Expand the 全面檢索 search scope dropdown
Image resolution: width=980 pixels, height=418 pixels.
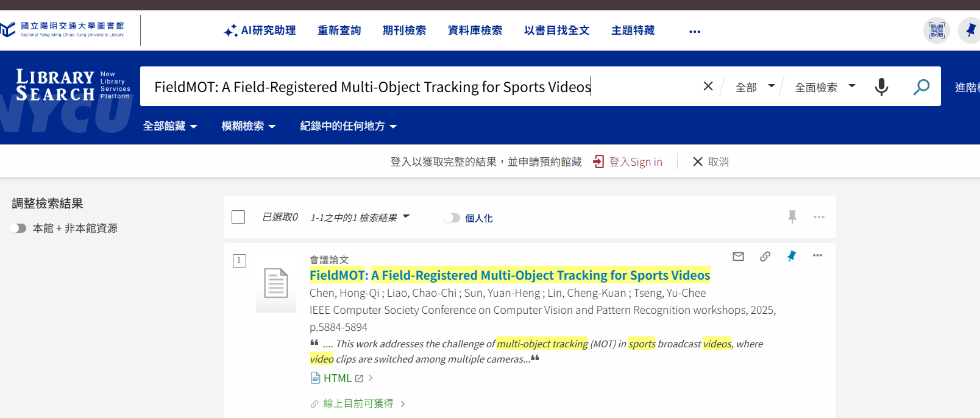[x=825, y=87]
